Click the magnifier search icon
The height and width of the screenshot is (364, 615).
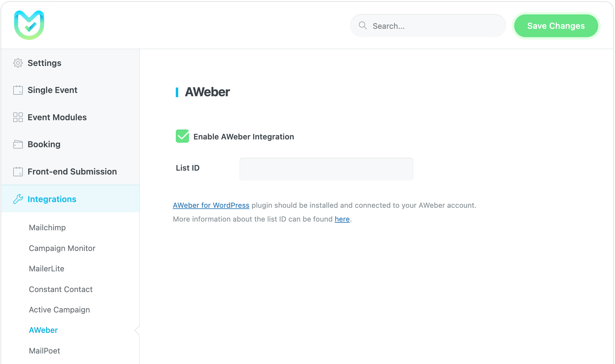(x=363, y=25)
